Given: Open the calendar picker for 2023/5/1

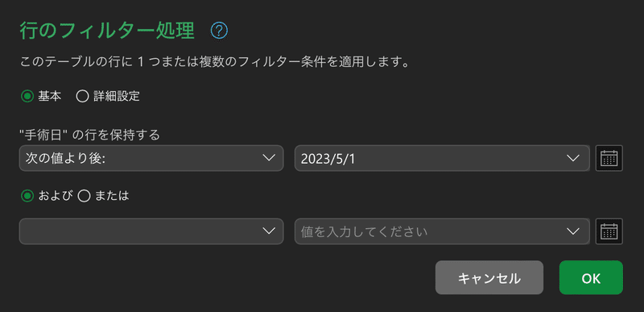Looking at the screenshot, I should (x=609, y=158).
